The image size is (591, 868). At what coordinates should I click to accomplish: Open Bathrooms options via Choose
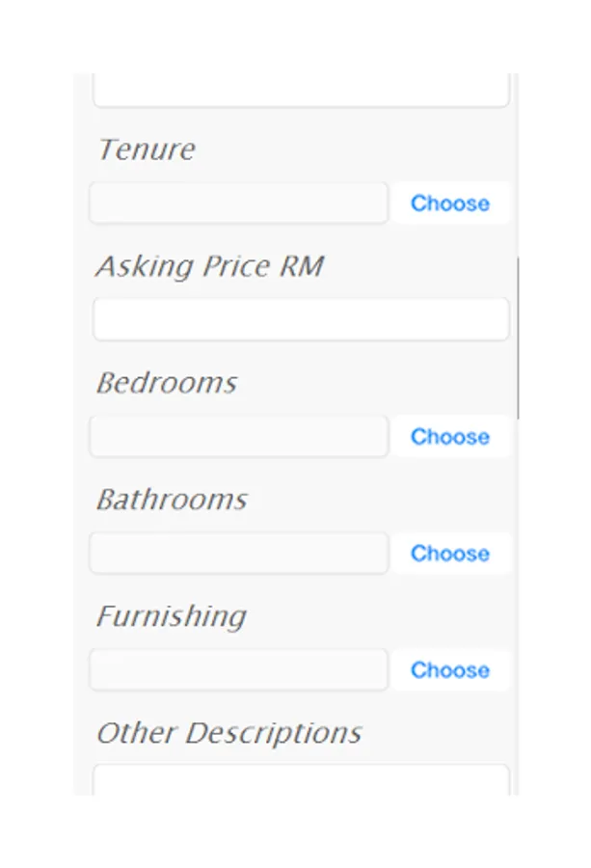coord(449,554)
